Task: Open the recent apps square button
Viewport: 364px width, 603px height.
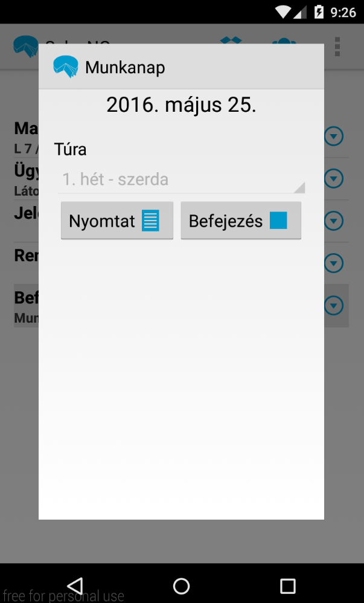Action: (x=287, y=586)
